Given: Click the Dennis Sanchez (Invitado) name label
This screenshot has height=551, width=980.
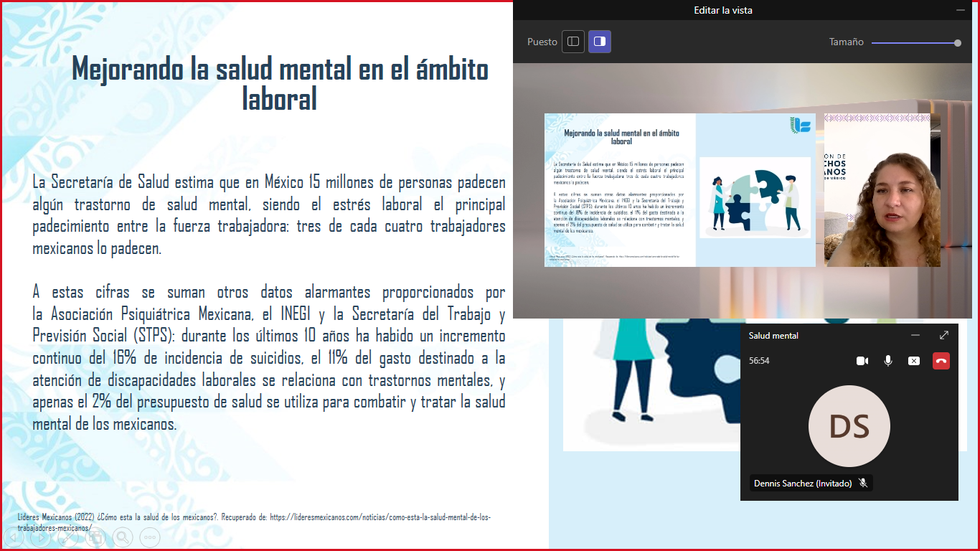Looking at the screenshot, I should pyautogui.click(x=803, y=484).
